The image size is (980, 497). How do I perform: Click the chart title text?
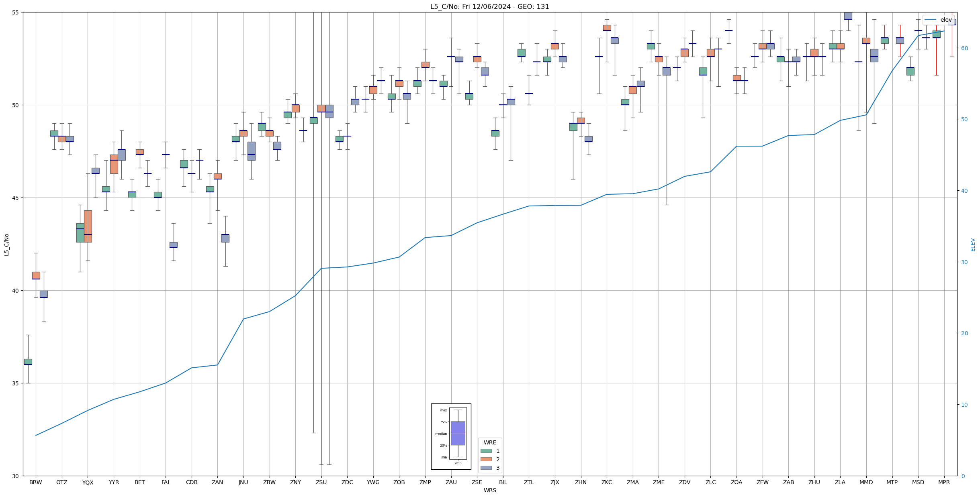(x=489, y=6)
